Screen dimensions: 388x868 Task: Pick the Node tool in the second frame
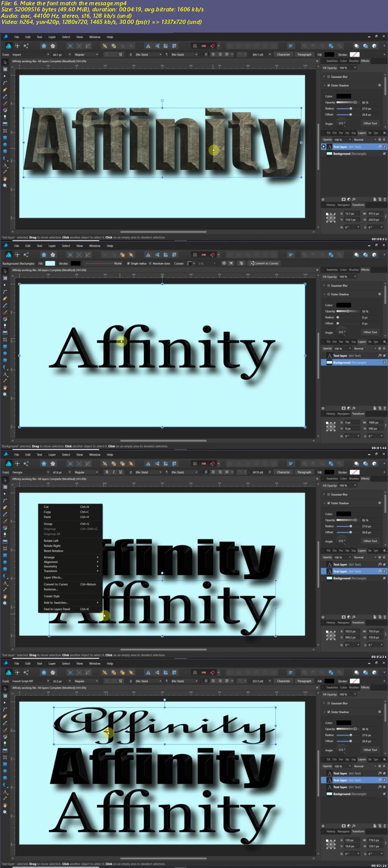coord(5,285)
